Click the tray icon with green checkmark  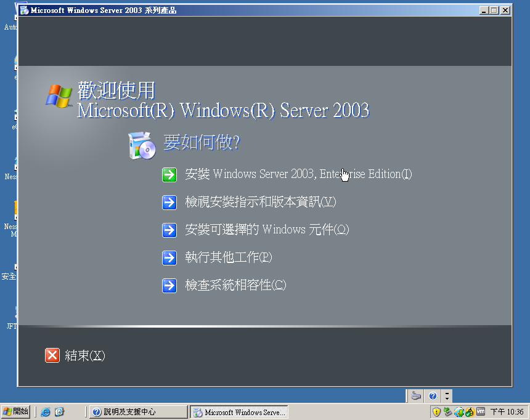tap(470, 412)
